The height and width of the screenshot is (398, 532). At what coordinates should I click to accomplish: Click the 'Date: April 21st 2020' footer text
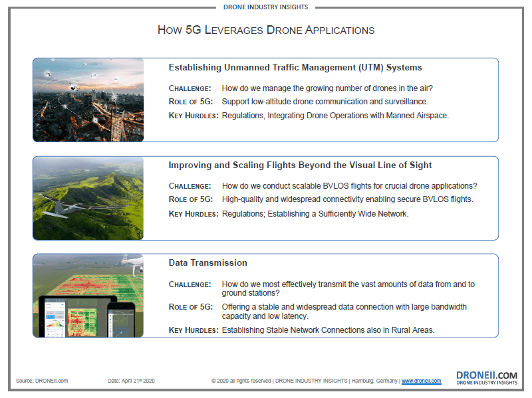(133, 381)
